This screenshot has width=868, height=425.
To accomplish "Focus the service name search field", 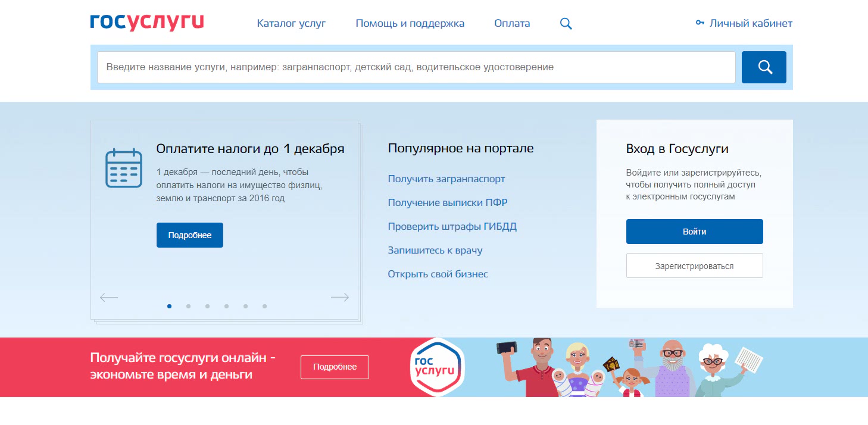I will (x=416, y=67).
